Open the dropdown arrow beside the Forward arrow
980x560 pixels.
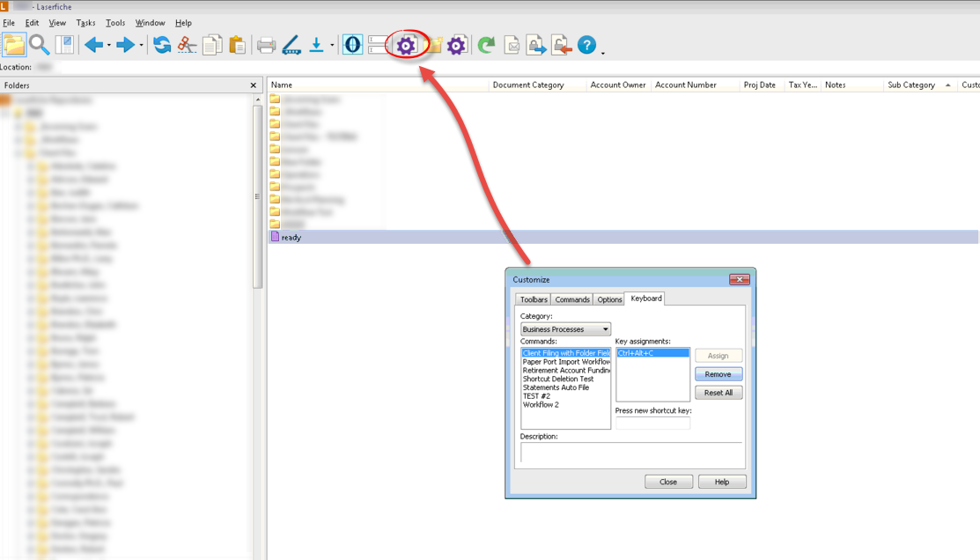click(x=141, y=46)
